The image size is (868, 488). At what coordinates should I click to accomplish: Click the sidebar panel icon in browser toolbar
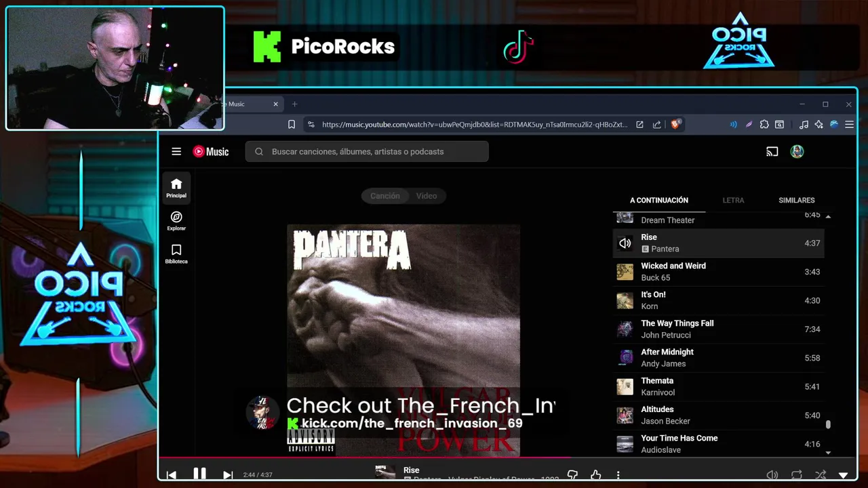coord(780,125)
